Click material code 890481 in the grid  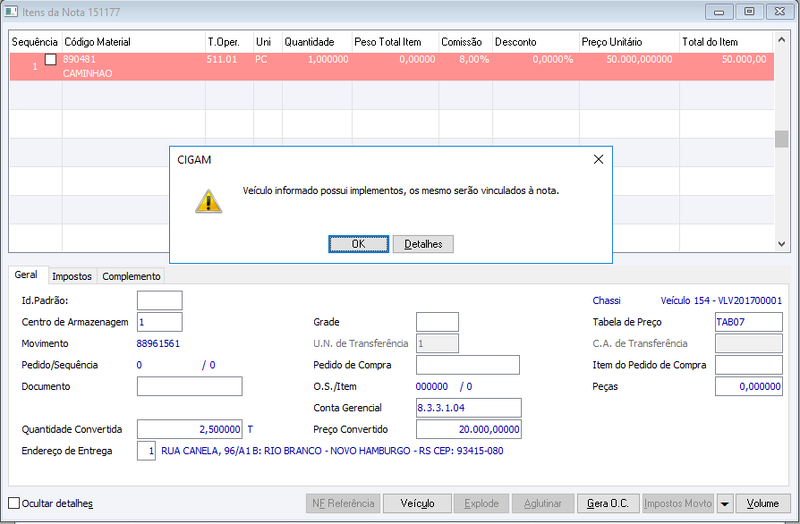[x=79, y=59]
